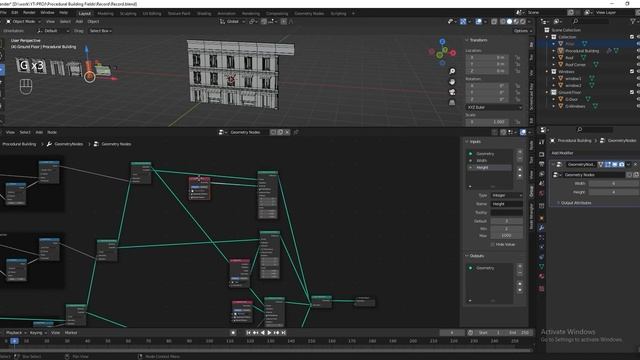Open the Integer socket Type dropdown
The height and width of the screenshot is (360, 640).
[x=506, y=196]
